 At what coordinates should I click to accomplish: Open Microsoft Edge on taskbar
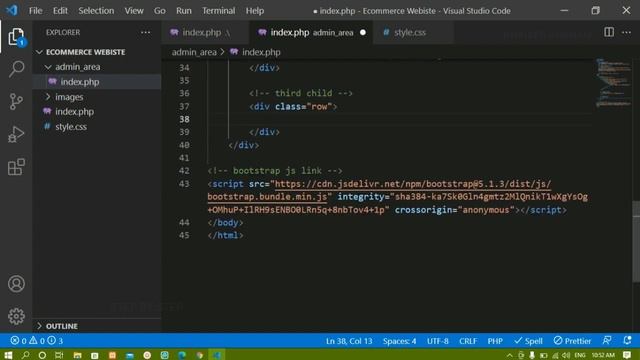(x=182, y=355)
